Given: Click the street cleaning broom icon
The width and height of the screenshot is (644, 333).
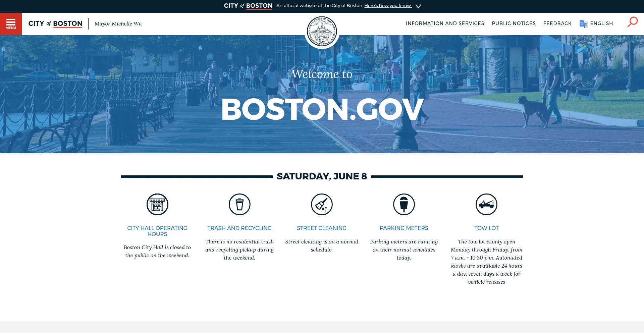Looking at the screenshot, I should (x=322, y=204).
